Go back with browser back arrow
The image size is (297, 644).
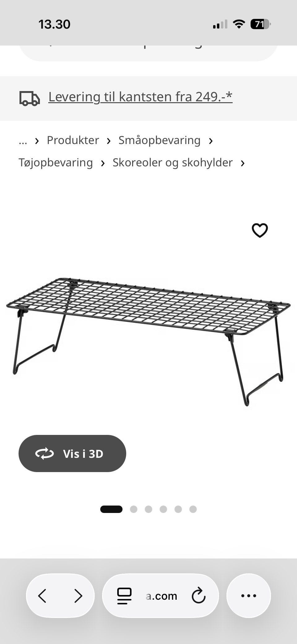42,596
